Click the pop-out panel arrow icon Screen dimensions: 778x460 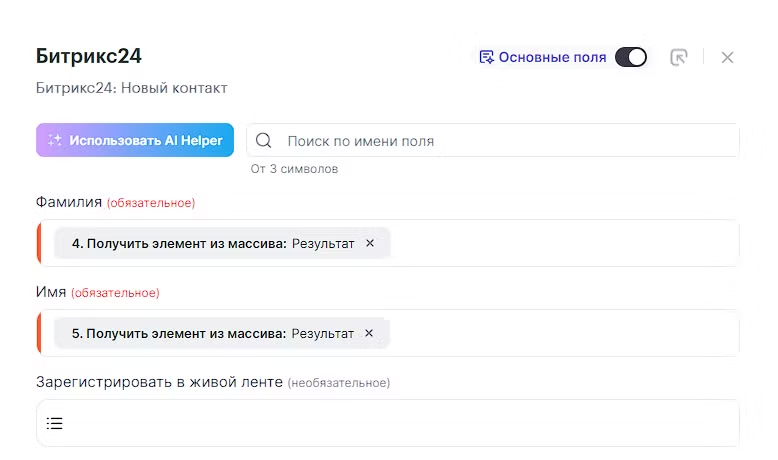pos(679,57)
